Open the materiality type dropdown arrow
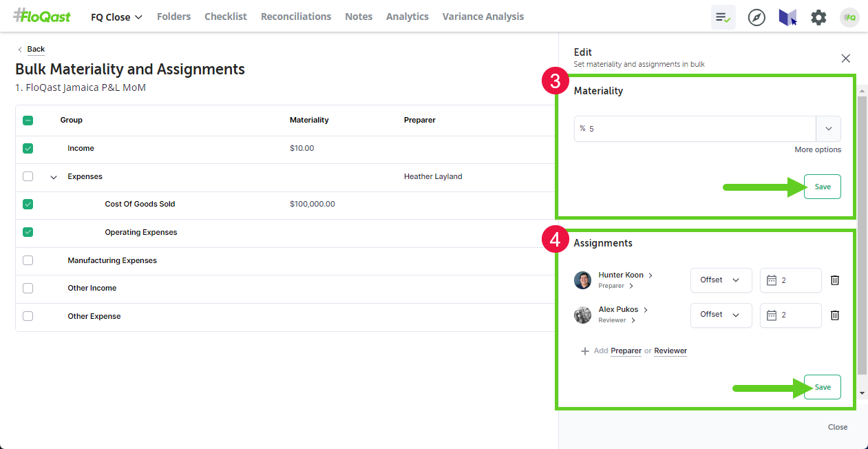The height and width of the screenshot is (449, 868). 828,129
